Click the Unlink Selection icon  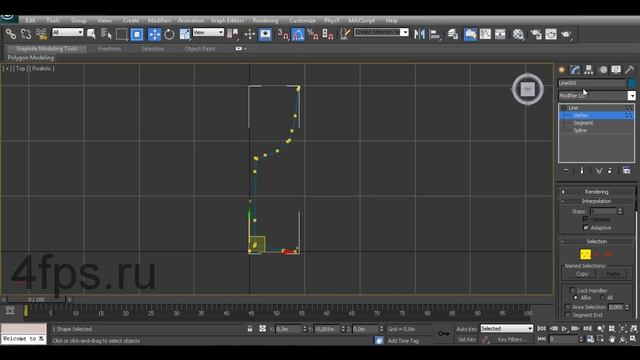tap(26, 34)
